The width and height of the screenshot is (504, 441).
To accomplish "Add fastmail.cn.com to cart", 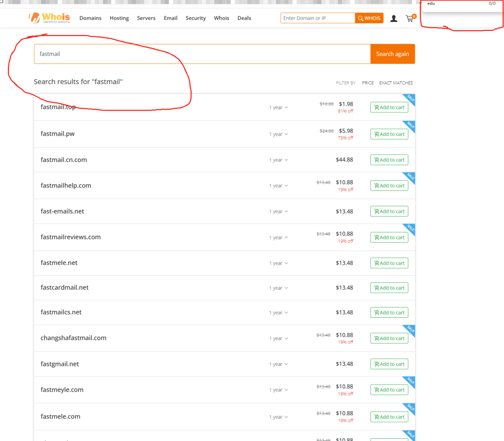I will tap(389, 160).
